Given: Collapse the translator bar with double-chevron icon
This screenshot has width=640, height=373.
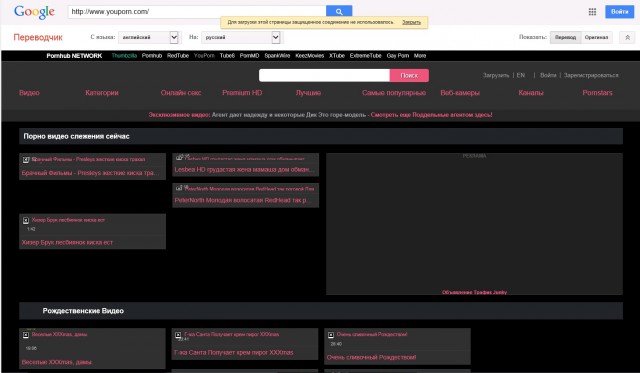Looking at the screenshot, I should pos(627,37).
